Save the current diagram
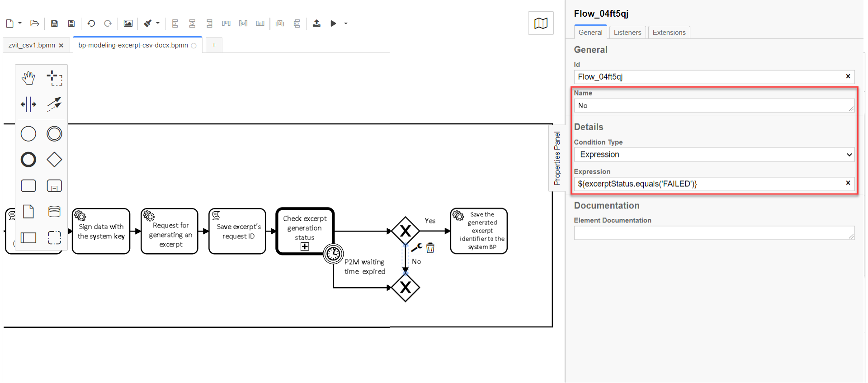The image size is (868, 383). tap(54, 24)
